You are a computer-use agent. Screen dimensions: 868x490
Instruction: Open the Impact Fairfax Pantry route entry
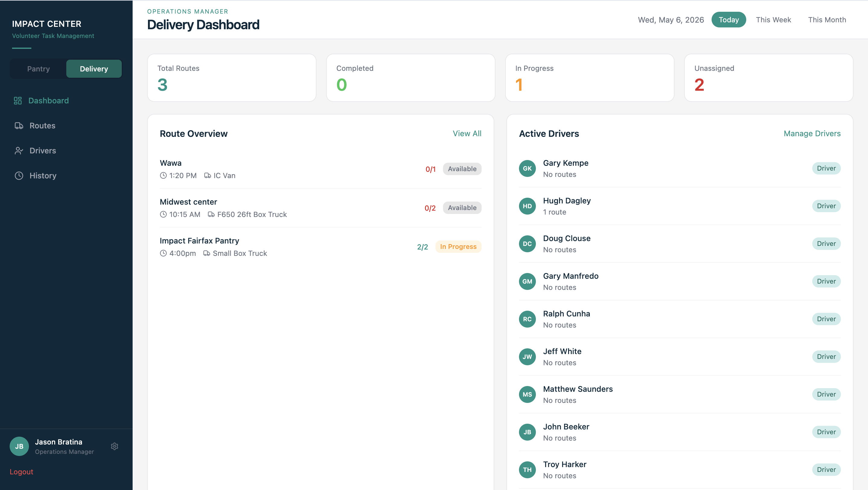pos(320,247)
